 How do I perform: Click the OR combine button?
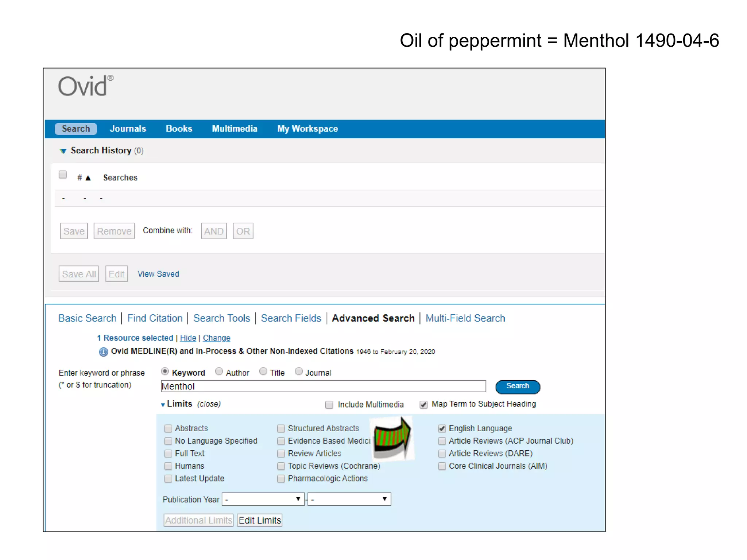point(243,231)
